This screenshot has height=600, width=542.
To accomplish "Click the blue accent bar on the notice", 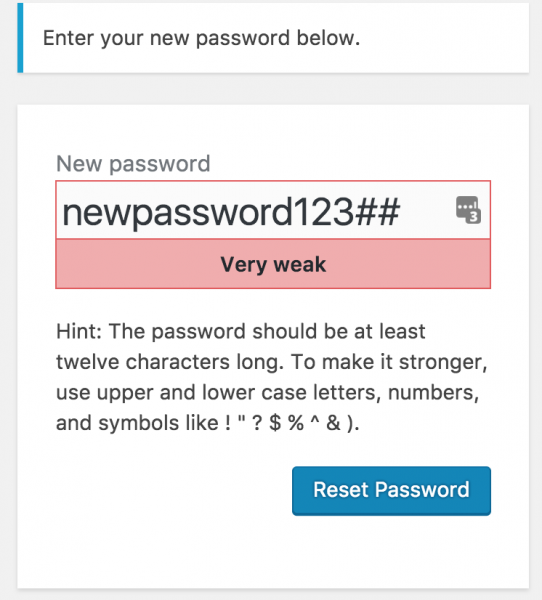I will tap(20, 38).
